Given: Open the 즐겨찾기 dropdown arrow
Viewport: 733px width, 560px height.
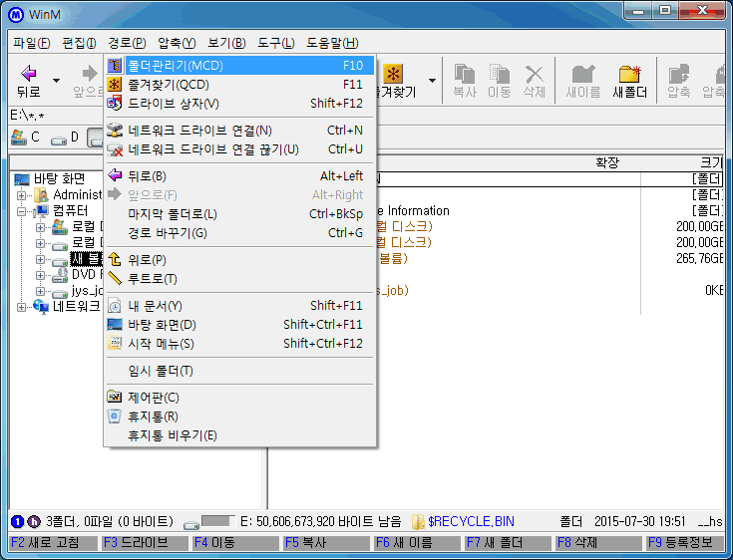Looking at the screenshot, I should (432, 81).
